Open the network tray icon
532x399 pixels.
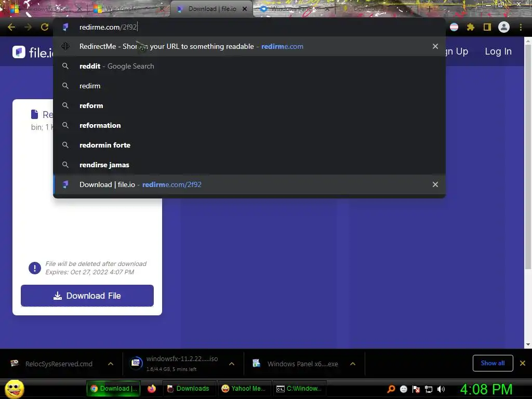[x=429, y=389]
